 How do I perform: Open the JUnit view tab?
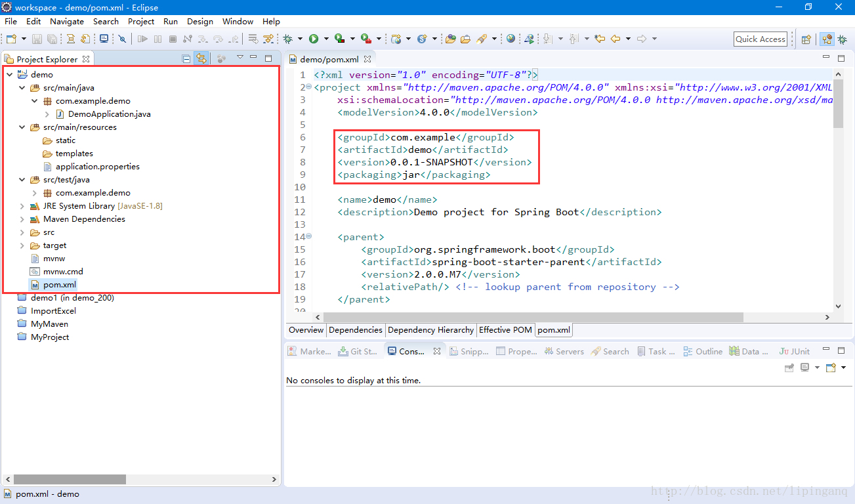click(x=794, y=352)
